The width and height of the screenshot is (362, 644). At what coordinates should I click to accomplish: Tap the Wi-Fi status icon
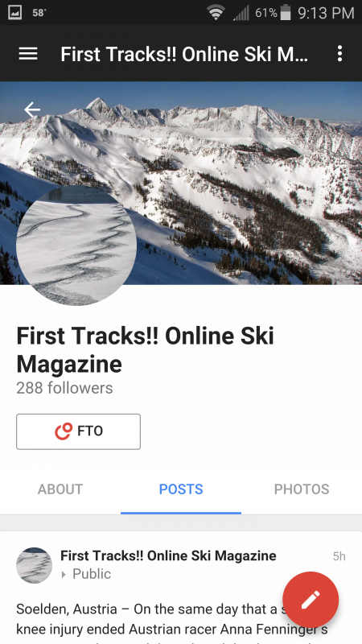tap(216, 13)
